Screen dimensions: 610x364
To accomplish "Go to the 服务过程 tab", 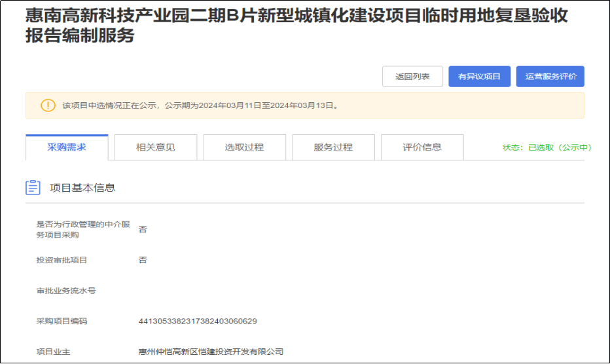I will 333,147.
